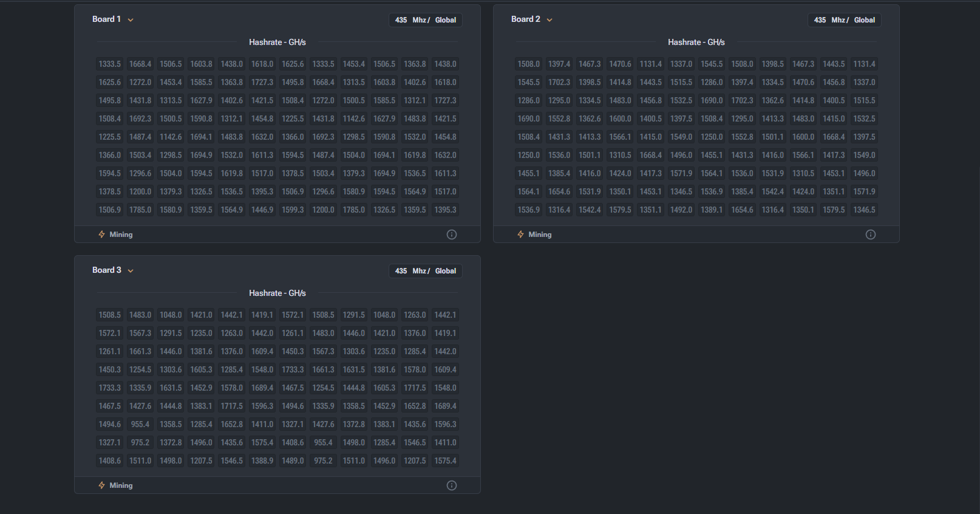
Task: Expand the Board 2 dropdown chevron
Action: coord(550,20)
